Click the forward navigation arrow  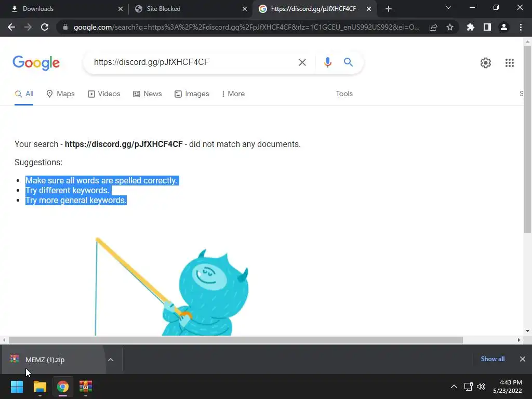tap(28, 27)
